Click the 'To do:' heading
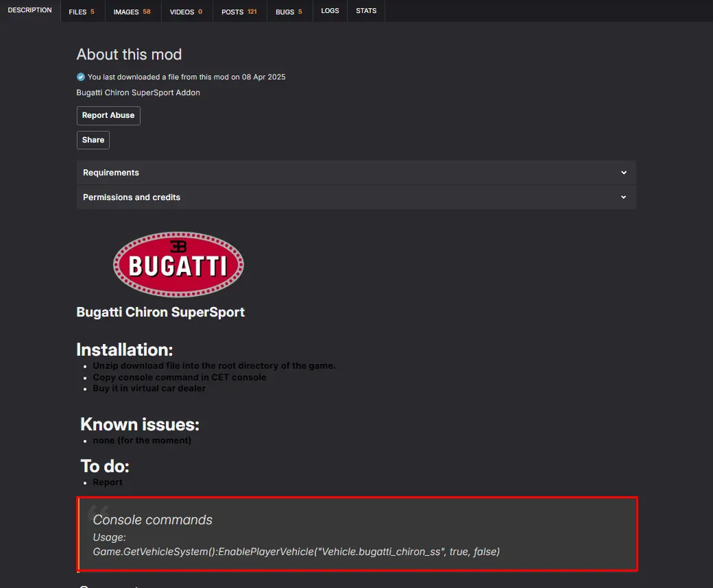Screen dimensions: 713x588 pyautogui.click(x=105, y=466)
